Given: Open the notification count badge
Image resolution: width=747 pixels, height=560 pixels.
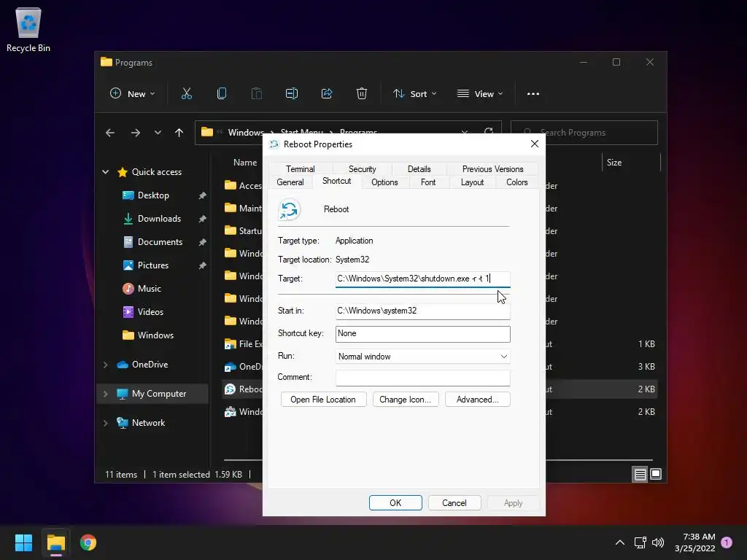Looking at the screenshot, I should [727, 542].
